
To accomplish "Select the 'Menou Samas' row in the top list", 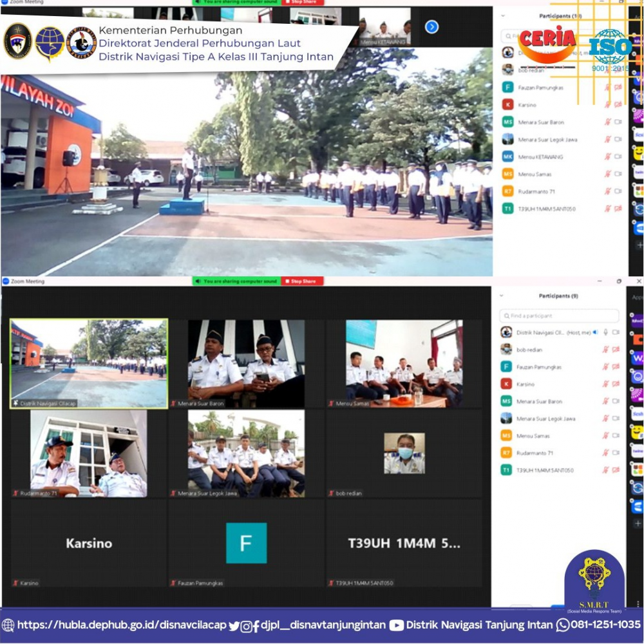I will [561, 174].
